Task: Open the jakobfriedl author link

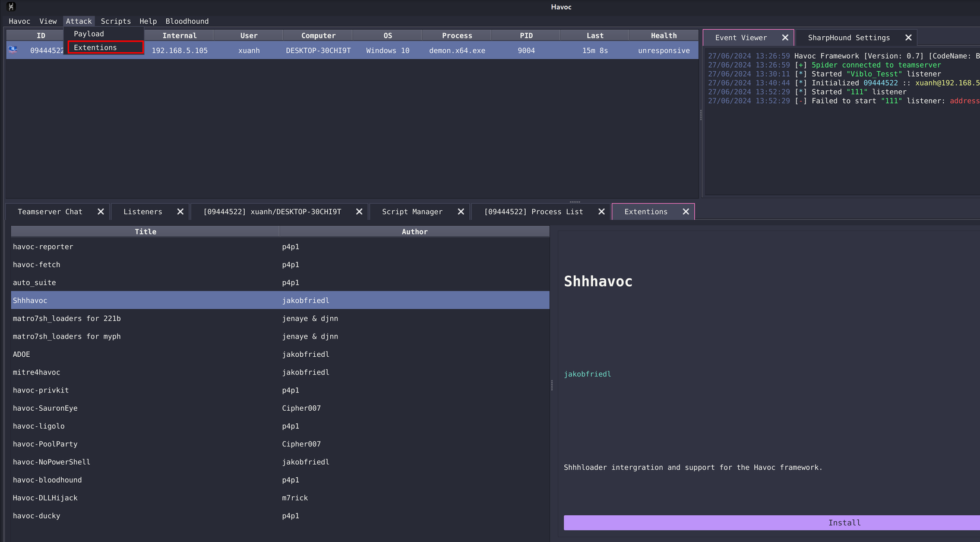Action: click(587, 374)
